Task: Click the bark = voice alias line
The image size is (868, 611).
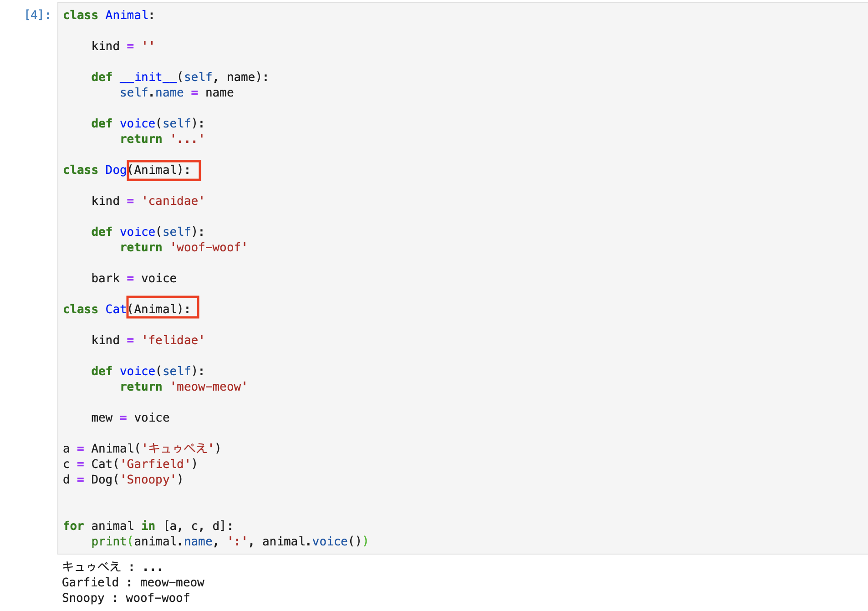Action: click(x=133, y=278)
